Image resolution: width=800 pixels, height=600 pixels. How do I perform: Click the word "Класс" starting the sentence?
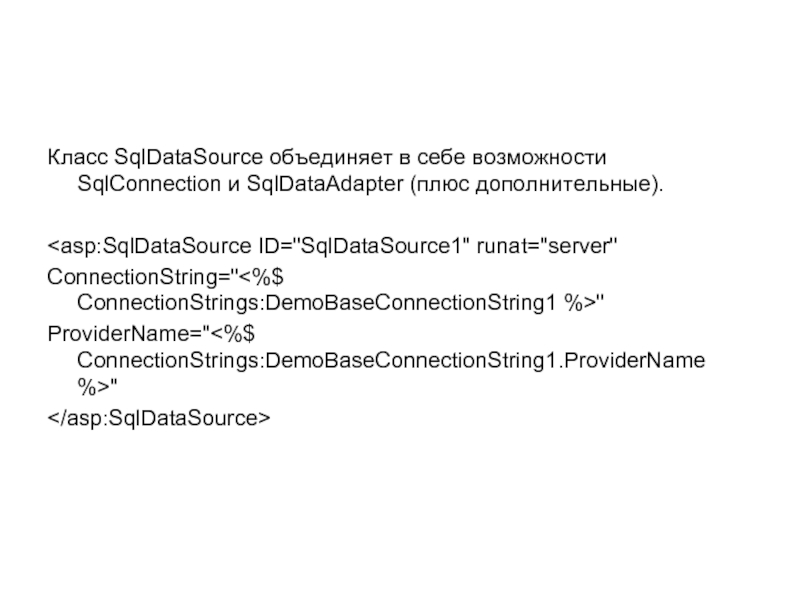[x=78, y=158]
